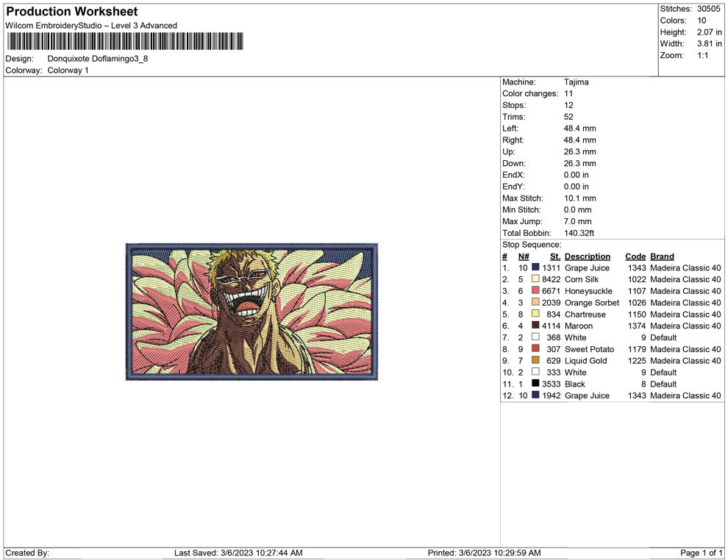Select the Maroon color swatch
Image resolution: width=728 pixels, height=560 pixels.
click(x=535, y=326)
